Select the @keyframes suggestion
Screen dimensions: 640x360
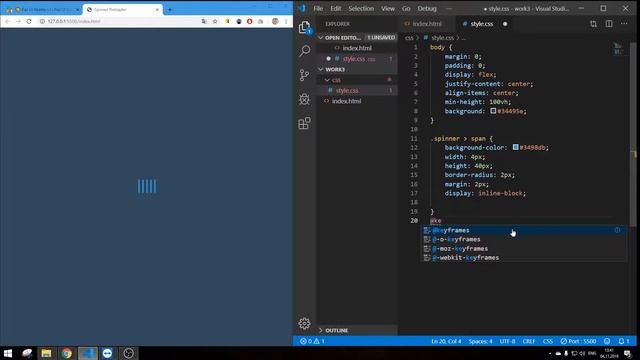click(x=524, y=230)
